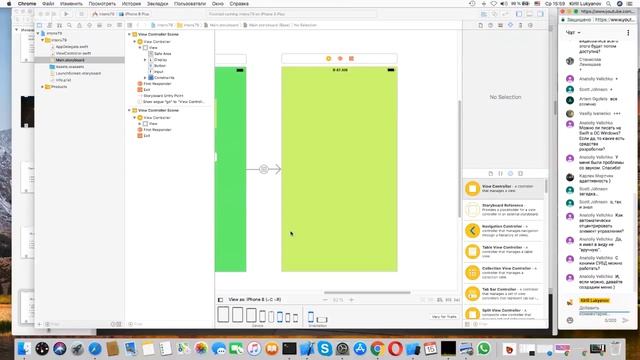Switch to the Standard editor
This screenshot has height=360, width=640.
pyautogui.click(x=484, y=14)
